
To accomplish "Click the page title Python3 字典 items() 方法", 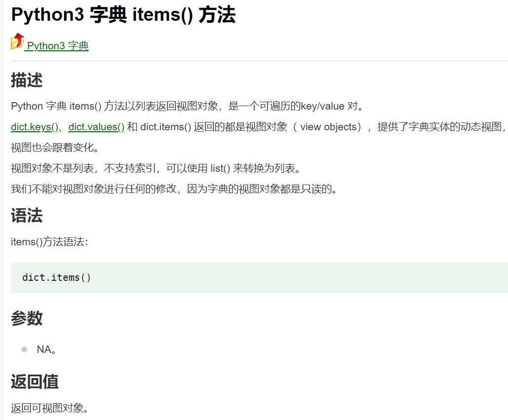I will click(x=123, y=15).
